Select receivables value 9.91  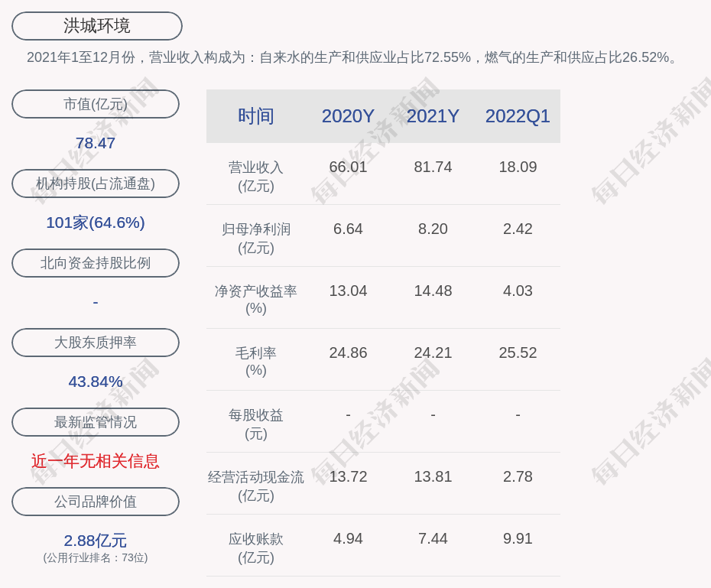pyautogui.click(x=518, y=538)
